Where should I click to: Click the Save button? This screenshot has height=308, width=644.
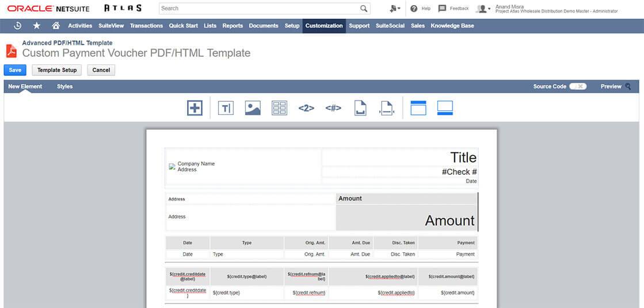(15, 70)
